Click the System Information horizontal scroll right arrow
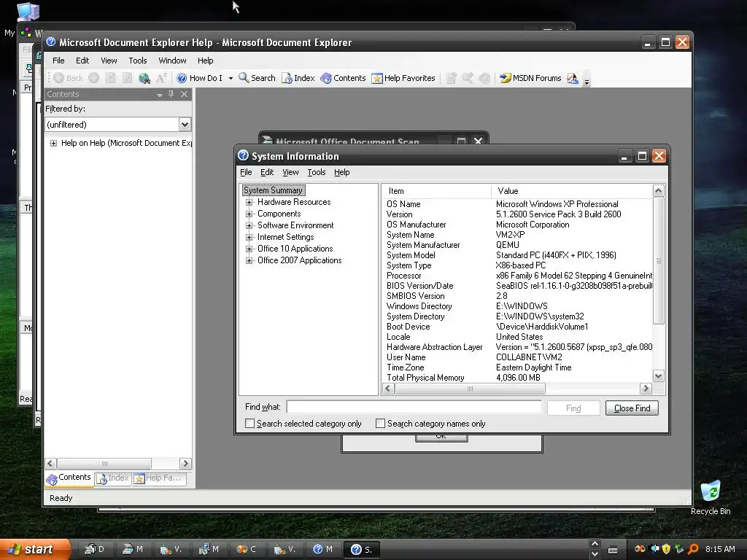Viewport: 747px width, 560px height. pos(646,389)
